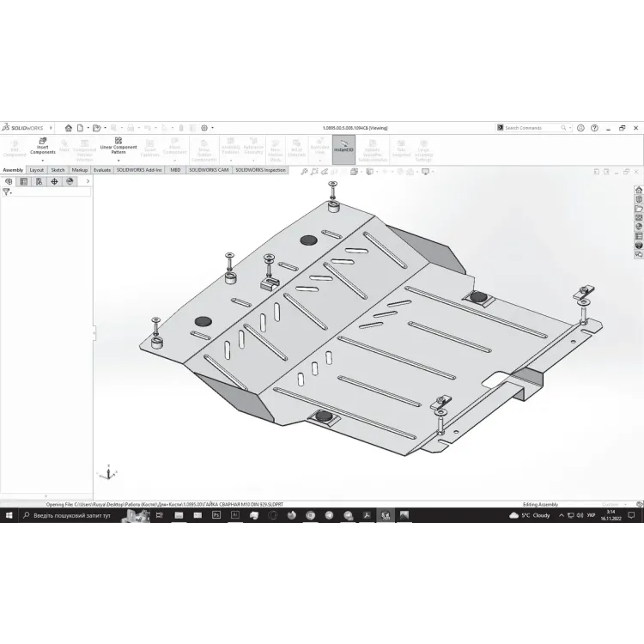Expand the Open file dropdown arrow
The height and width of the screenshot is (644, 644).
tap(105, 128)
